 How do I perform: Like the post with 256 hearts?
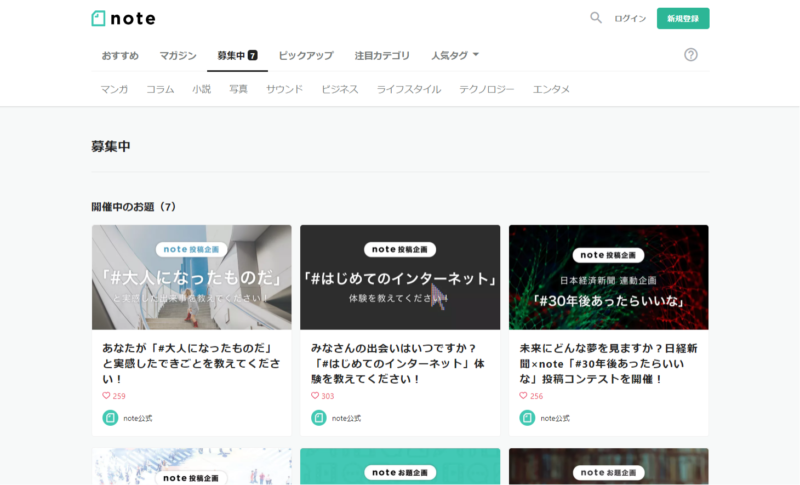[x=523, y=396]
